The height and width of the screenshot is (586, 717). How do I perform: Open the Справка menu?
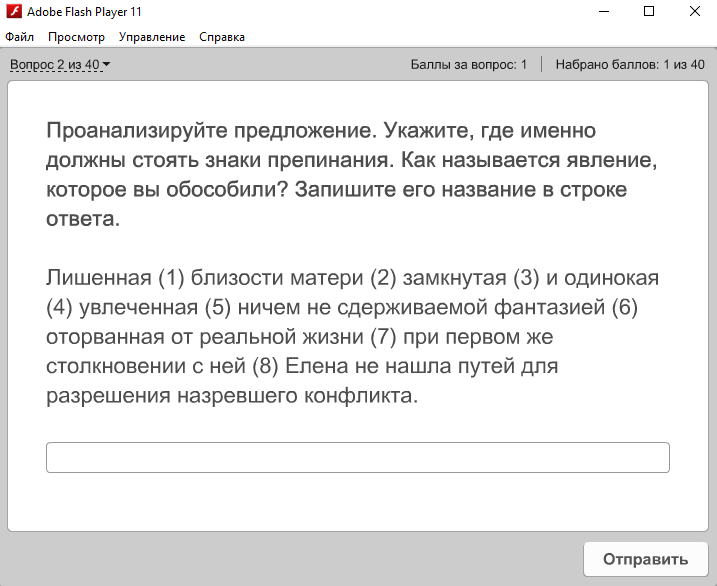pyautogui.click(x=222, y=37)
